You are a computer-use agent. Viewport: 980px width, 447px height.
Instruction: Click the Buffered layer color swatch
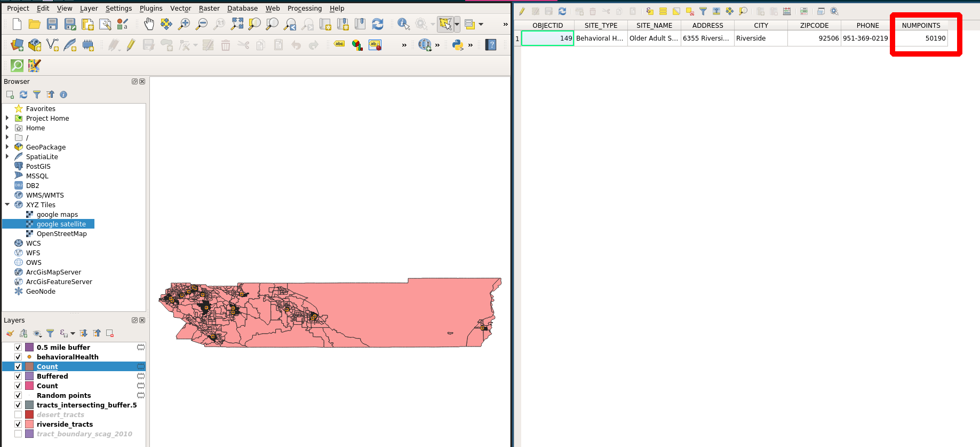[29, 376]
